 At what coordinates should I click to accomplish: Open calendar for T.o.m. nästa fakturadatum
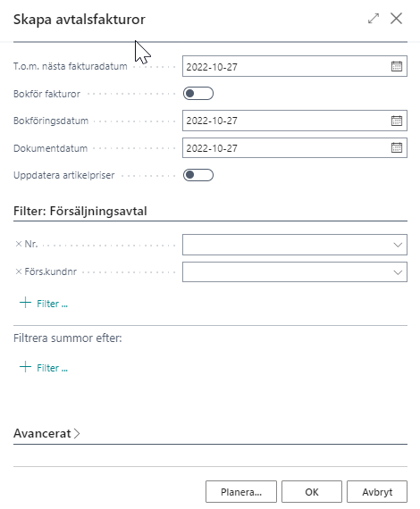396,66
